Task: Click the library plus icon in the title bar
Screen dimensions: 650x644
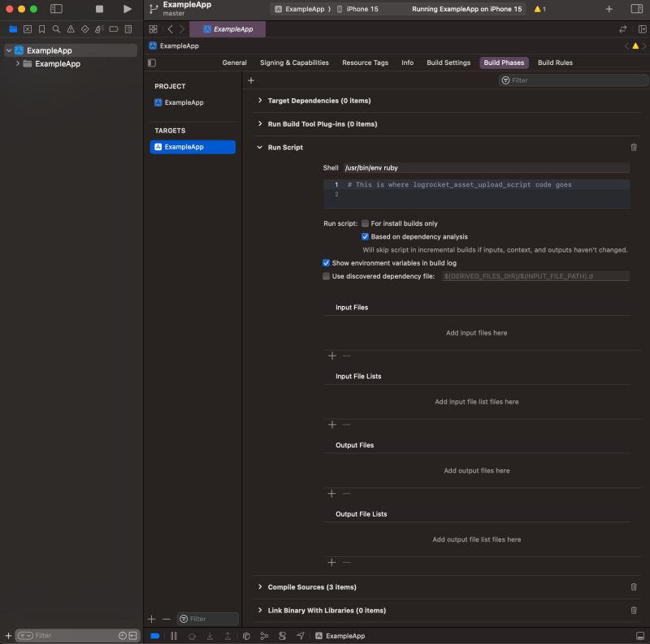Action: (609, 9)
